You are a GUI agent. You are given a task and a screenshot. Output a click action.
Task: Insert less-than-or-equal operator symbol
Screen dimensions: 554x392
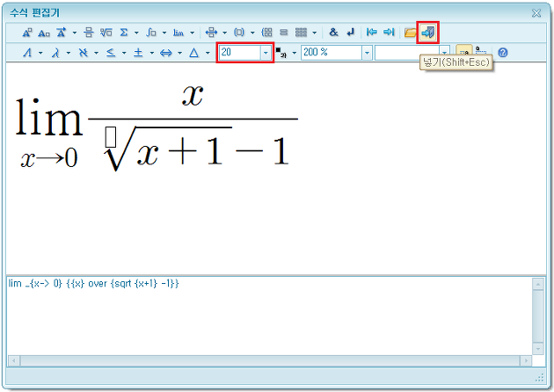pos(111,53)
